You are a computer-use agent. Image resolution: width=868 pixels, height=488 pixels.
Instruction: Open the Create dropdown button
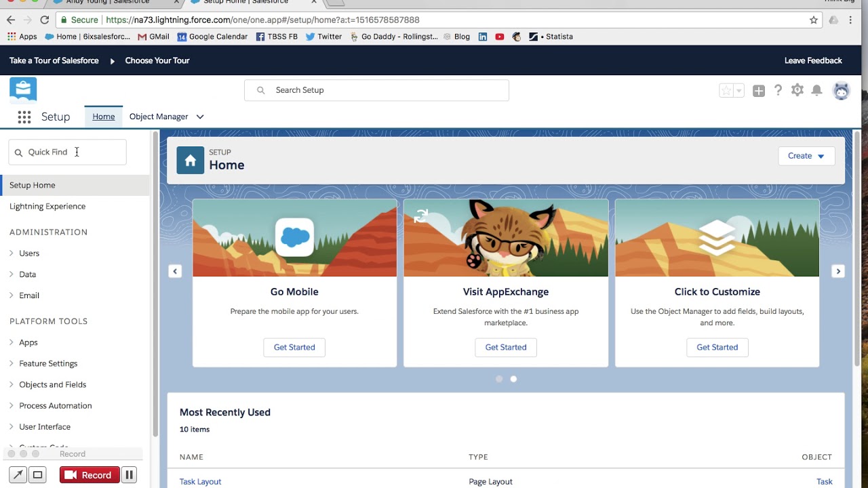click(x=806, y=156)
